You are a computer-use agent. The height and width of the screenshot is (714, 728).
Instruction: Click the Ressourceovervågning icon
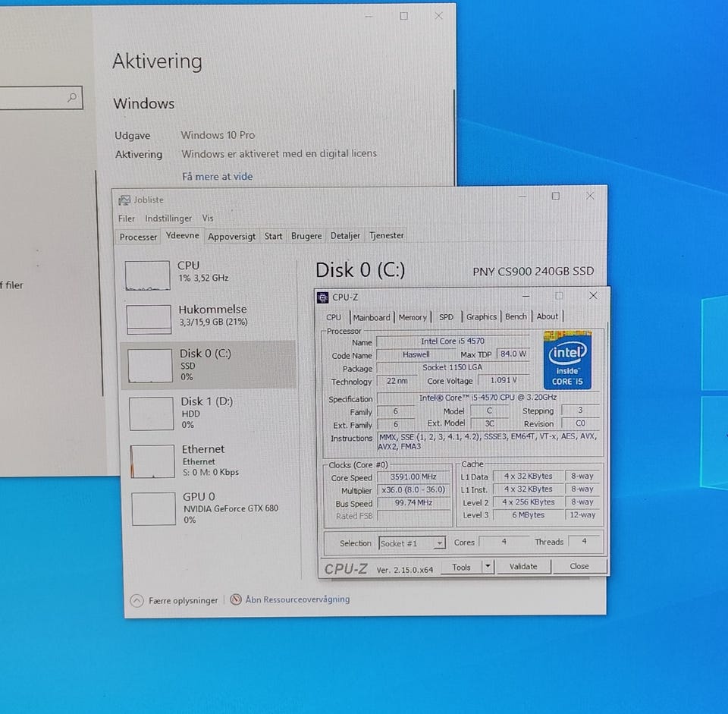tap(236, 599)
